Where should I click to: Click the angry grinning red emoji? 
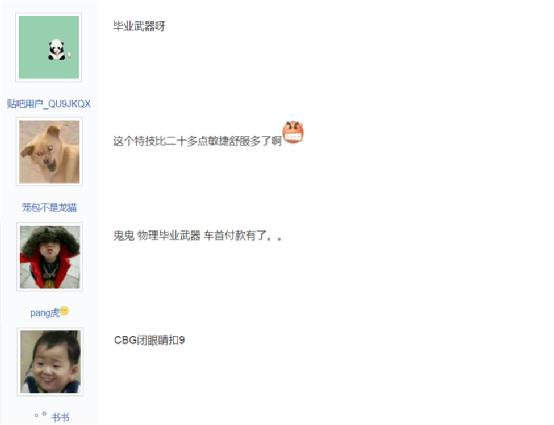(x=293, y=132)
